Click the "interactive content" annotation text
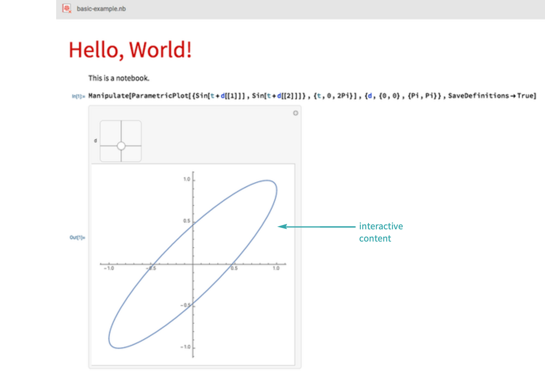545x392 pixels. coord(380,232)
